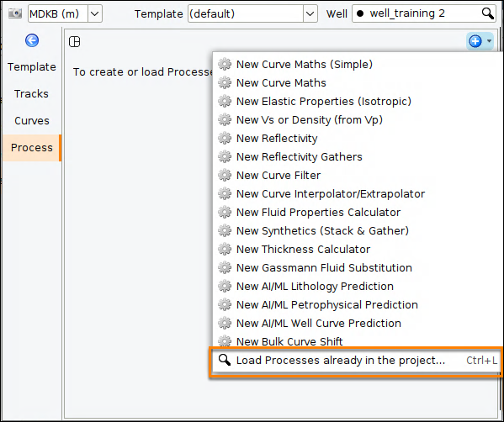The image size is (504, 422).
Task: Click the magnifier icon beside Load Processes
Action: click(x=225, y=360)
